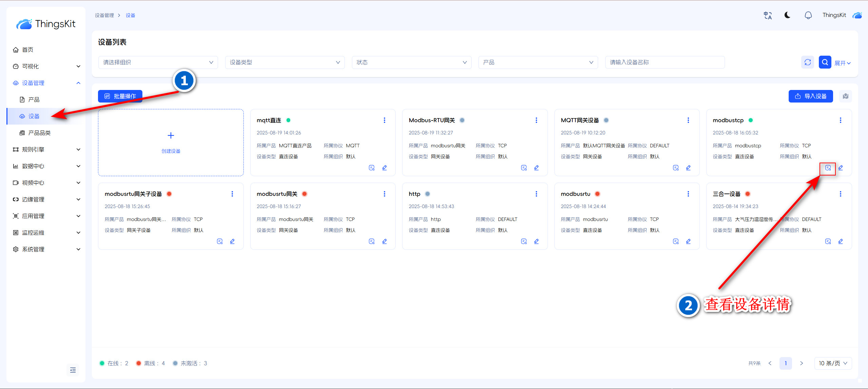Click the 创建设备 add card
The height and width of the screenshot is (389, 868).
tap(171, 143)
